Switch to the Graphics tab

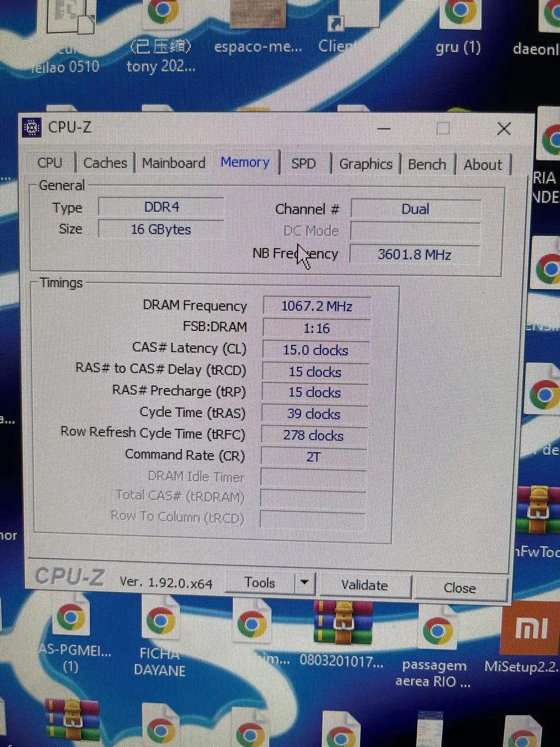(366, 164)
